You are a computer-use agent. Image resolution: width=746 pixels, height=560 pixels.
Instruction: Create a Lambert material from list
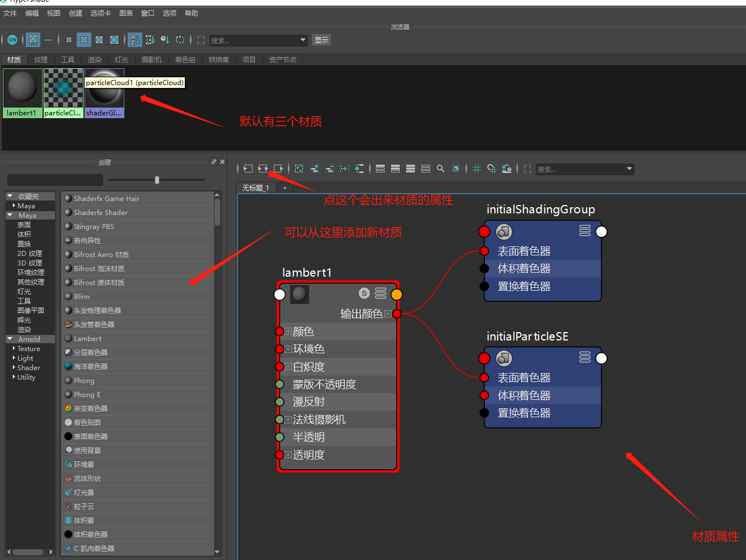pyautogui.click(x=138, y=338)
